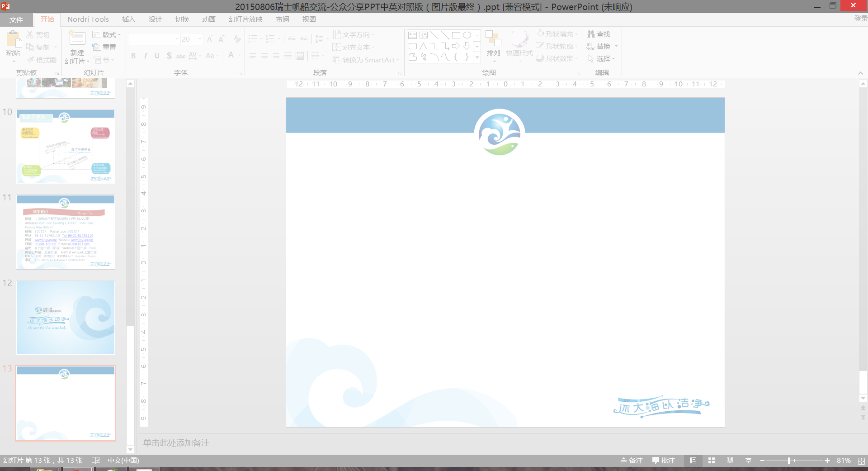The image size is (868, 471).
Task: Click the fit slide to window icon
Action: pyautogui.click(x=861, y=461)
